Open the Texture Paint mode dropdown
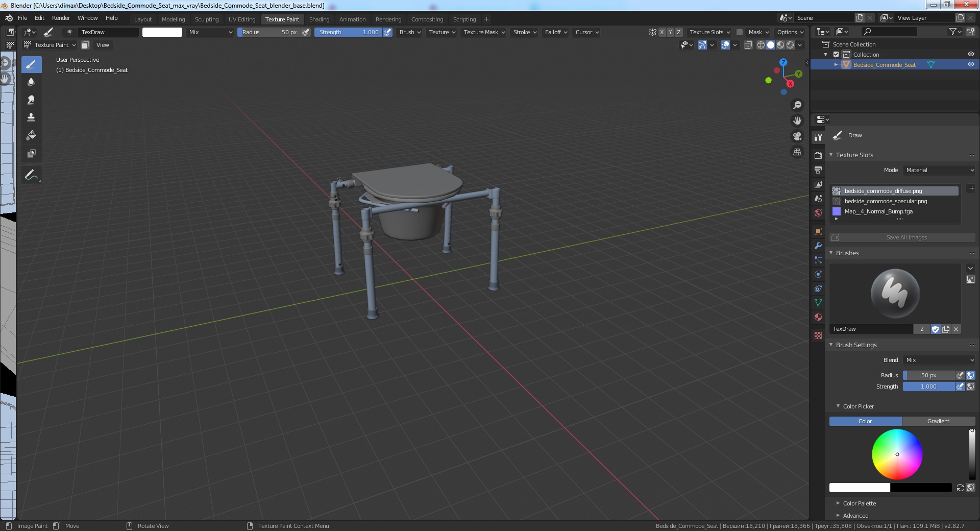 (50, 45)
